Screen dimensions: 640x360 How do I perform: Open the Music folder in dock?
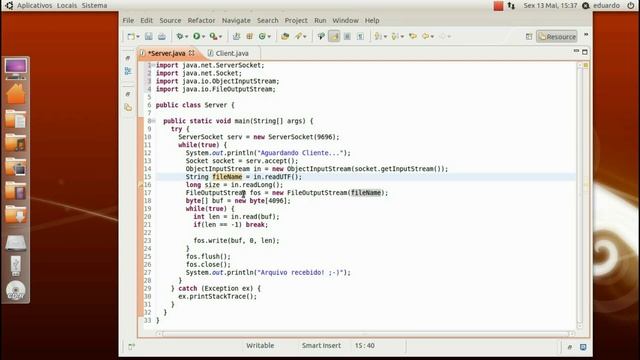coord(16,143)
